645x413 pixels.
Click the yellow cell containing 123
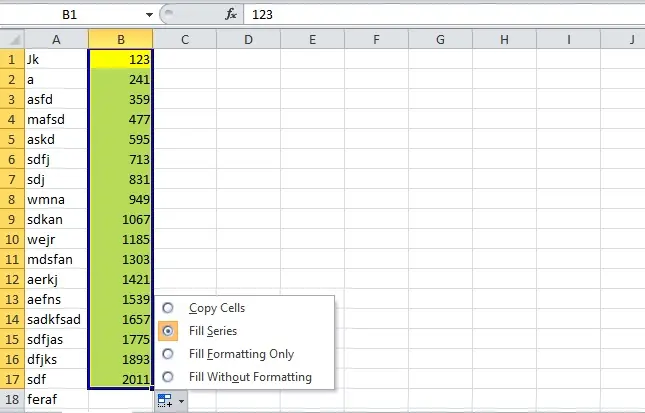click(121, 59)
